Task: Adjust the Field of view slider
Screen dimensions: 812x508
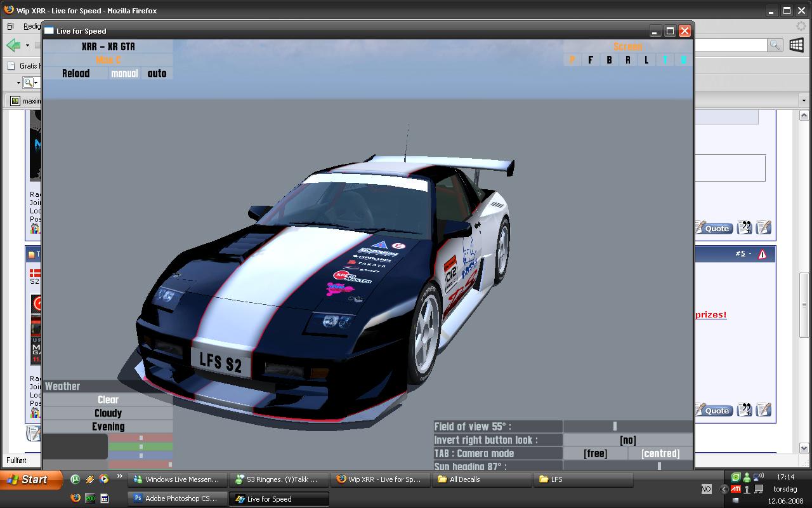Action: coord(628,426)
